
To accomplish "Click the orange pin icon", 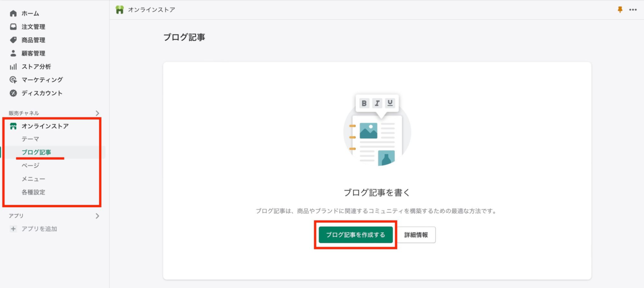I will click(x=620, y=10).
